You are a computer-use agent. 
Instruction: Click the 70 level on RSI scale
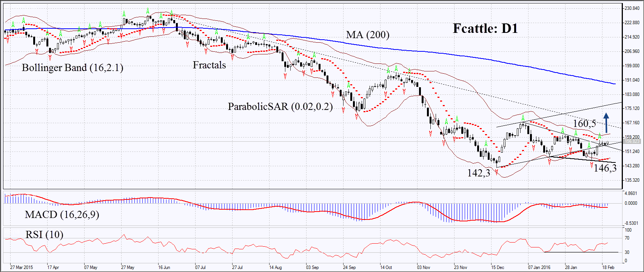[x=627, y=238]
